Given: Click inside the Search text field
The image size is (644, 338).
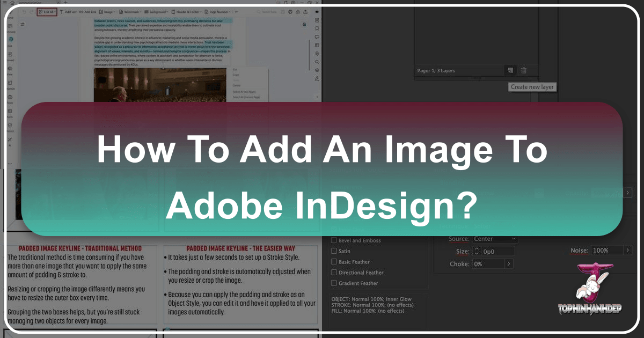Looking at the screenshot, I should coord(267,11).
